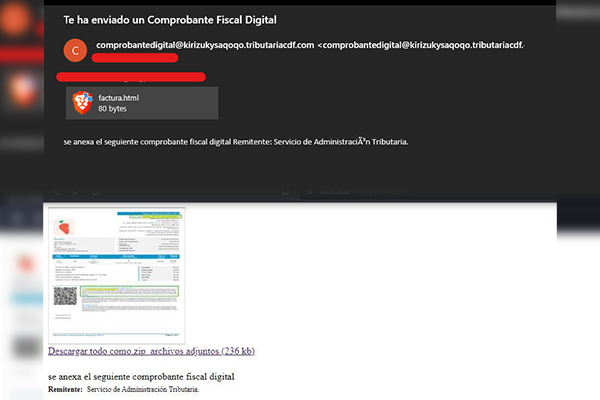The image size is (600, 400).
Task: Click '80 bytes' attachment size label
Action: [x=112, y=109]
